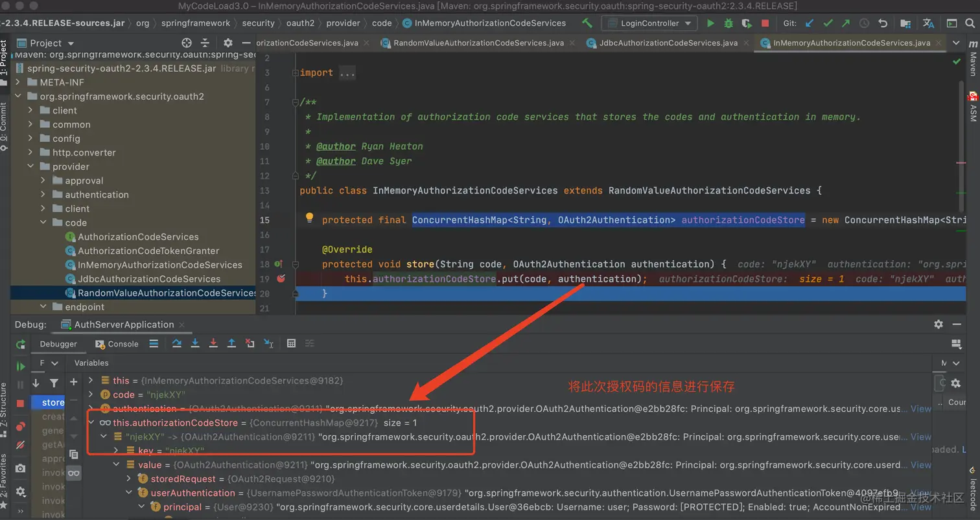Collapse the provider package
The height and width of the screenshot is (520, 980).
coord(30,166)
